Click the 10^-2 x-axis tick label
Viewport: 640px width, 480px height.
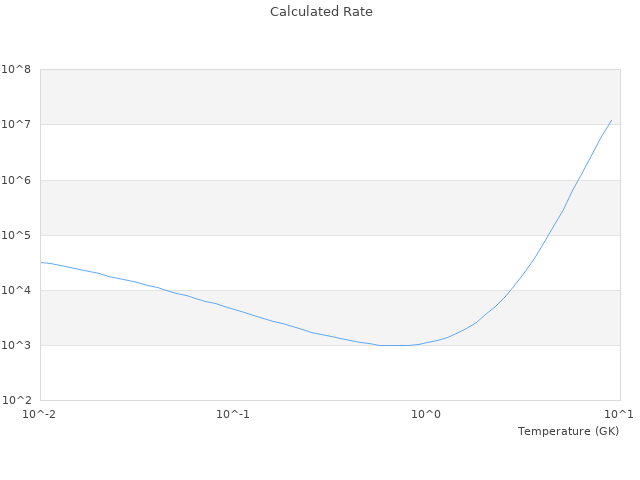click(40, 414)
